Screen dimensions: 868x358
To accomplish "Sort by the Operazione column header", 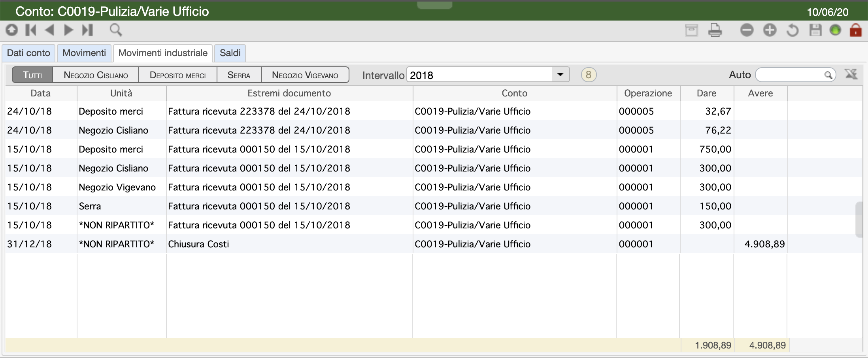I will 648,93.
